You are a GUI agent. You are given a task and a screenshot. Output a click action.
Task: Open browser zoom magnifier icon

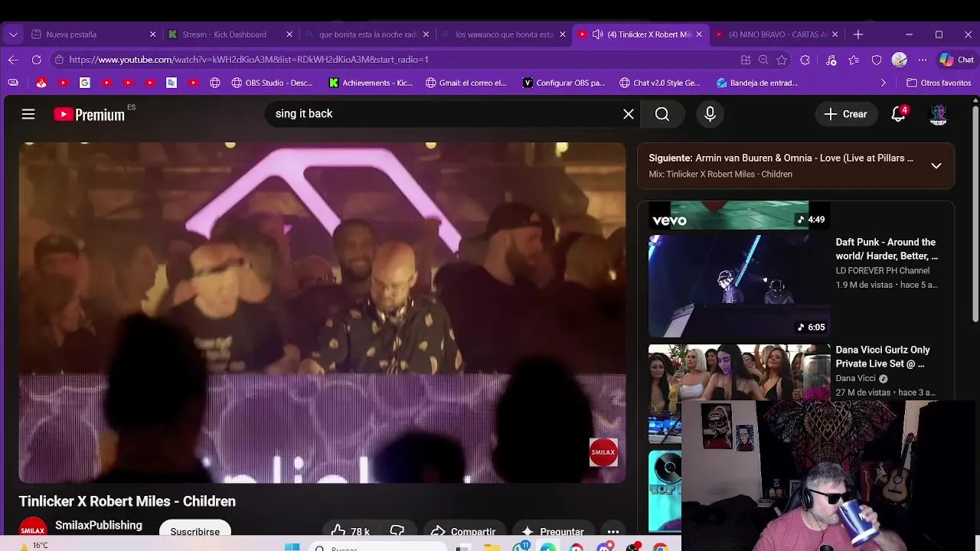click(763, 60)
